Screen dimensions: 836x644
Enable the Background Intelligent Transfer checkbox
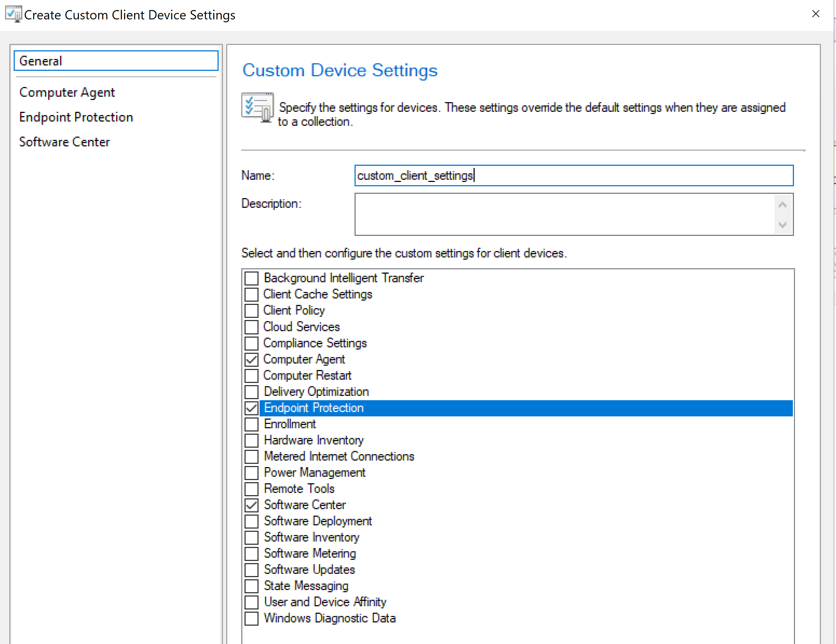(251, 278)
